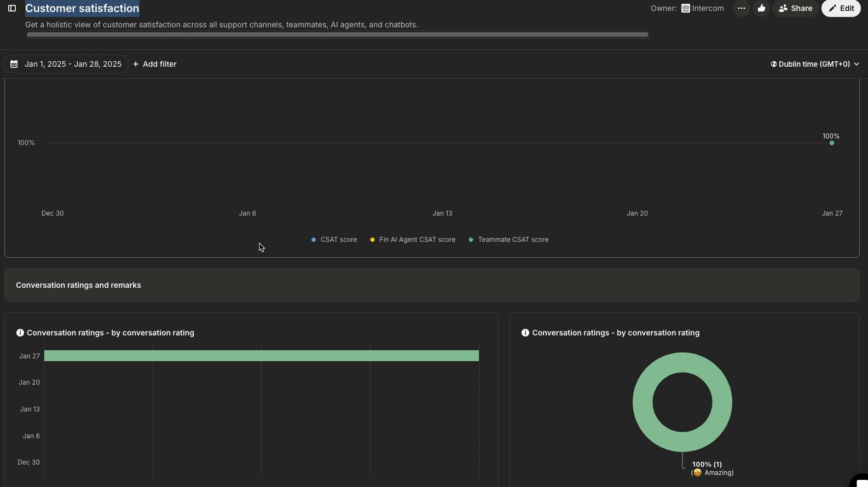The height and width of the screenshot is (487, 868).
Task: Open the Intercom owner link
Action: (702, 8)
